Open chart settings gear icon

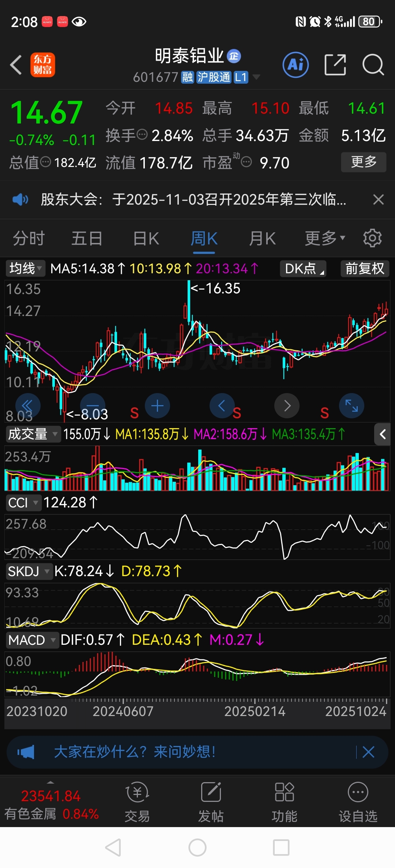372,238
